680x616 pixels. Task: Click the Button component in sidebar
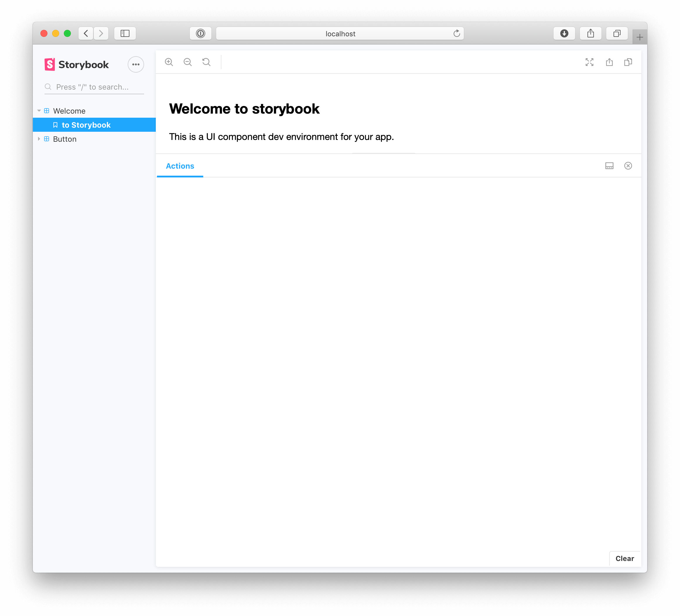point(64,138)
